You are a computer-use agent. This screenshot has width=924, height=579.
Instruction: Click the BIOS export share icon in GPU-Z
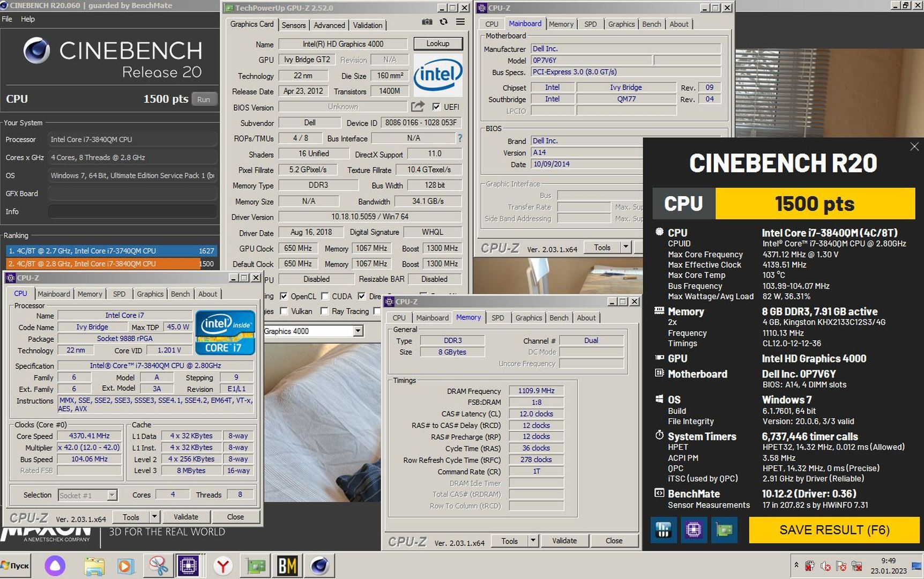[418, 106]
